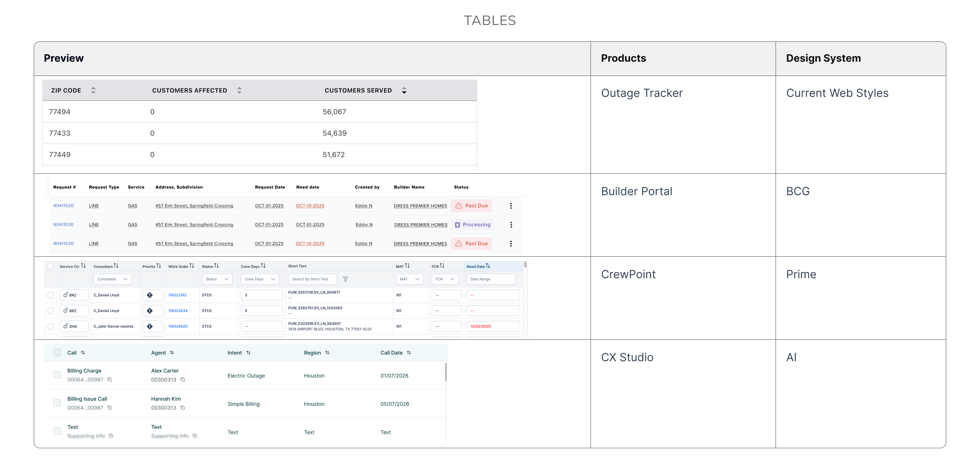Click Region column sort icon
The width and height of the screenshot is (980, 460).
(327, 353)
